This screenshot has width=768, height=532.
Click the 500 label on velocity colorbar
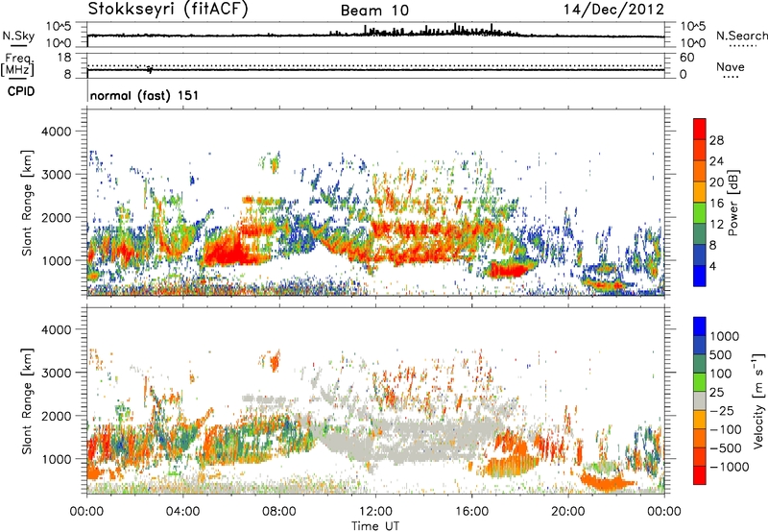[x=721, y=355]
